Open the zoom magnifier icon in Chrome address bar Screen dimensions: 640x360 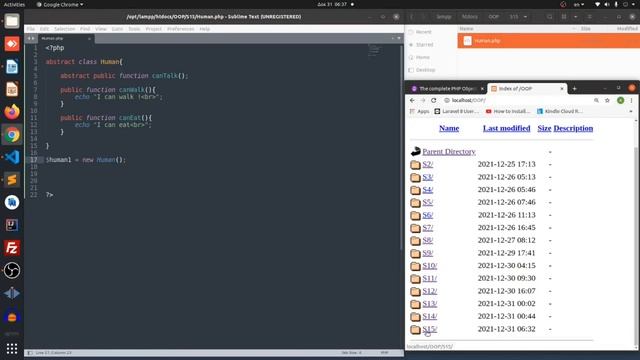click(x=596, y=100)
